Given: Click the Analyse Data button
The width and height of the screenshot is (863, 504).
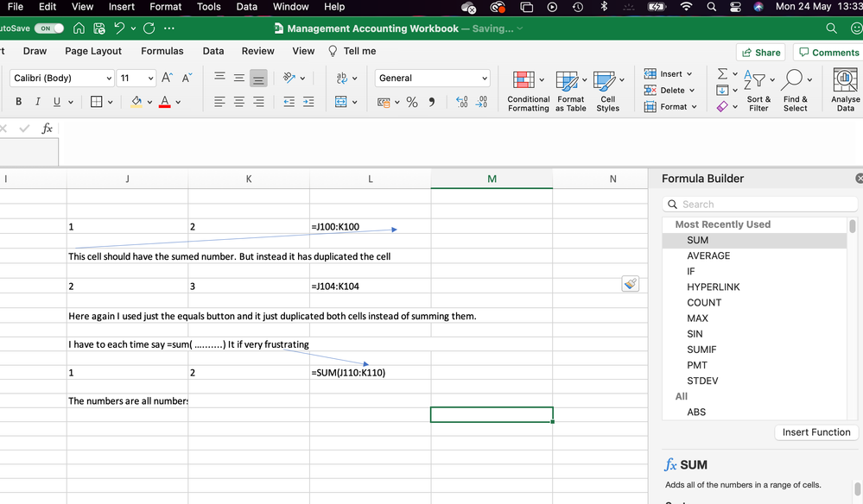Looking at the screenshot, I should tap(846, 90).
